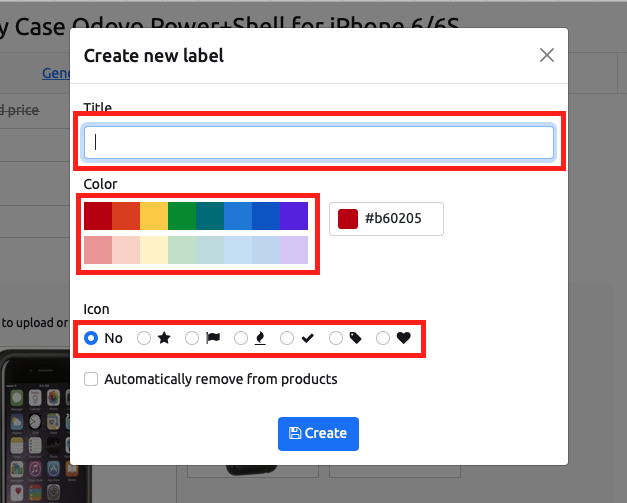Select the light lavender pastel swatch

[x=294, y=250]
